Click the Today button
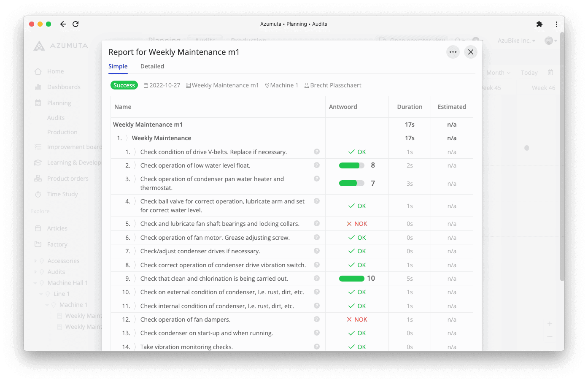Screen dimensions: 588x382 point(529,73)
